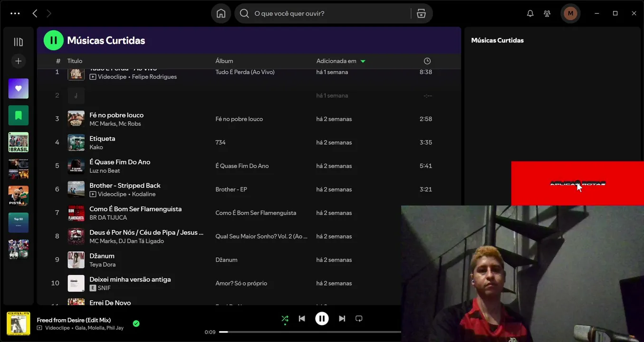644x342 pixels.
Task: Pause playback in the player bar
Action: click(322, 319)
